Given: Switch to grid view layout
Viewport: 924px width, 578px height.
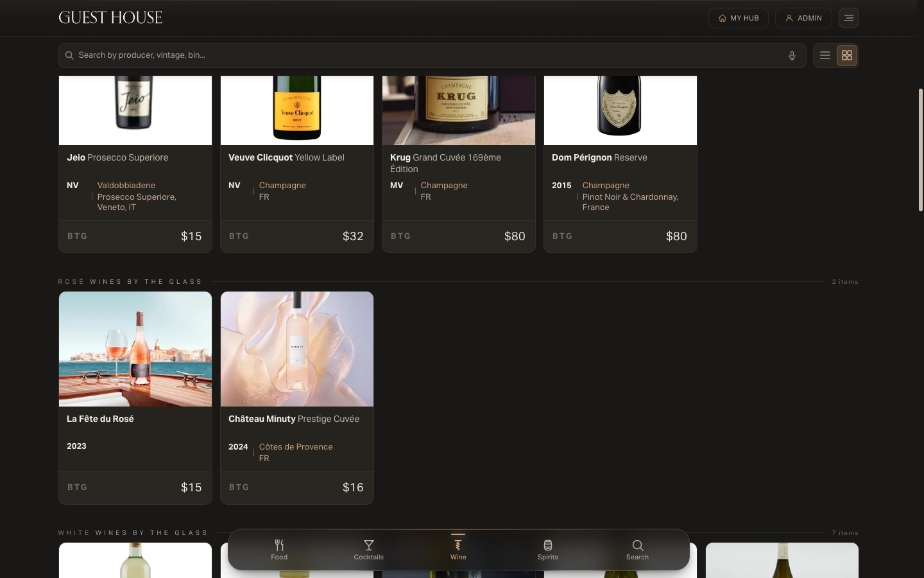Looking at the screenshot, I should 847,56.
